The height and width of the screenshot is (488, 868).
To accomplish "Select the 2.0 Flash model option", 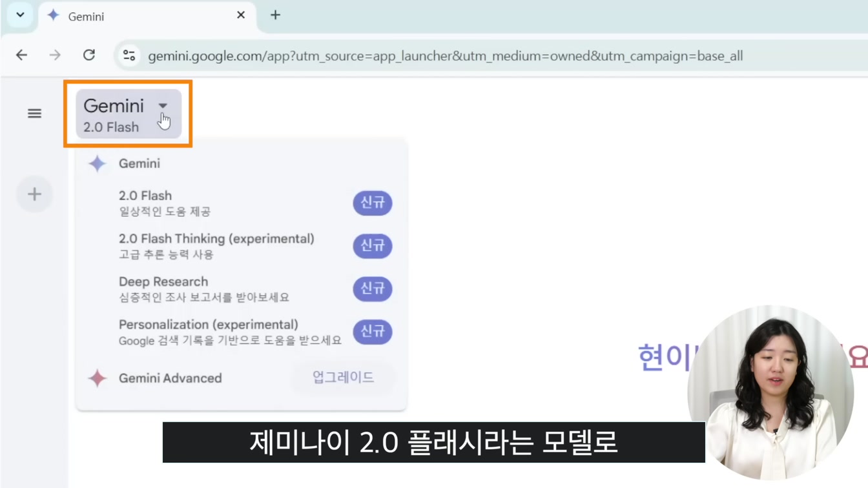I will 241,203.
